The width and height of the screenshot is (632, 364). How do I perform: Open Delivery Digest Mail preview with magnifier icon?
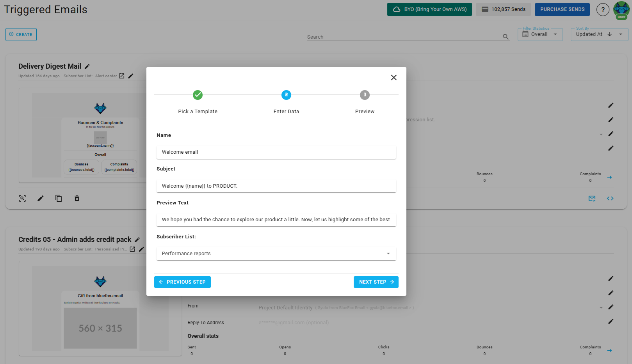pos(22,199)
